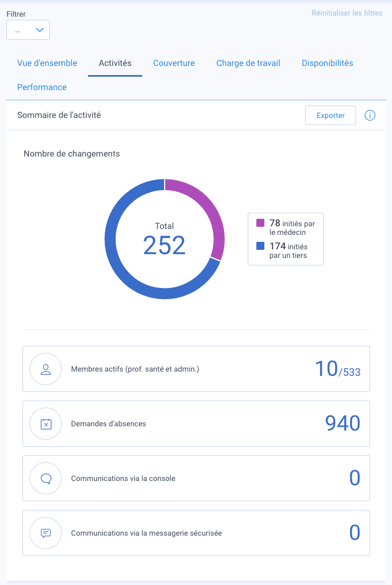Select the Activités tab
The width and height of the screenshot is (392, 585).
(115, 63)
